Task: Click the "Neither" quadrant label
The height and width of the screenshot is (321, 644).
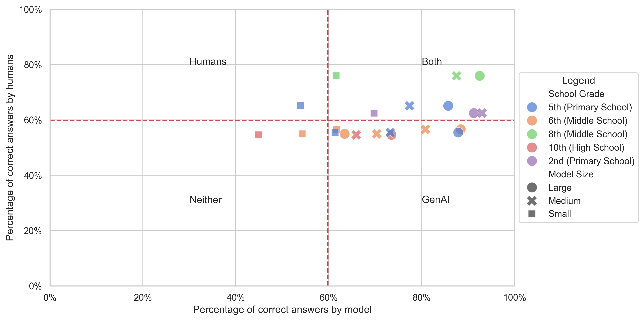Action: (205, 200)
